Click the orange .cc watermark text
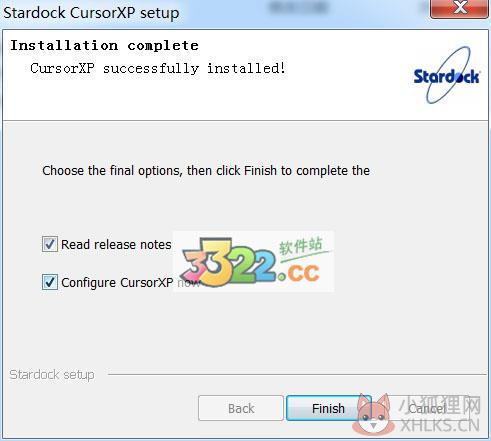Viewport: 491px width, 441px height. (299, 273)
